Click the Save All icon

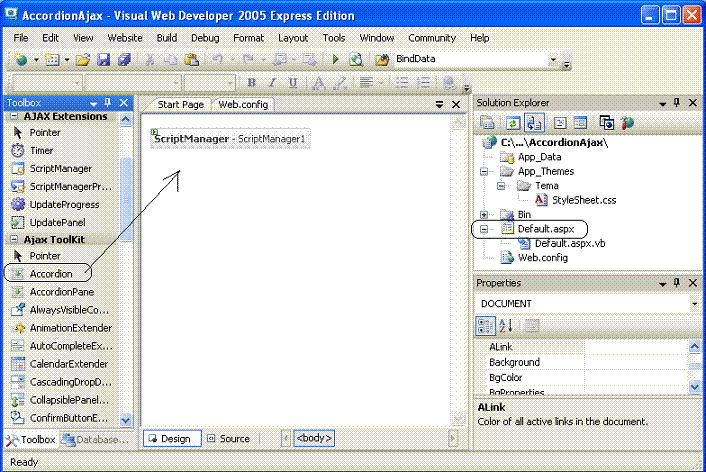point(124,59)
